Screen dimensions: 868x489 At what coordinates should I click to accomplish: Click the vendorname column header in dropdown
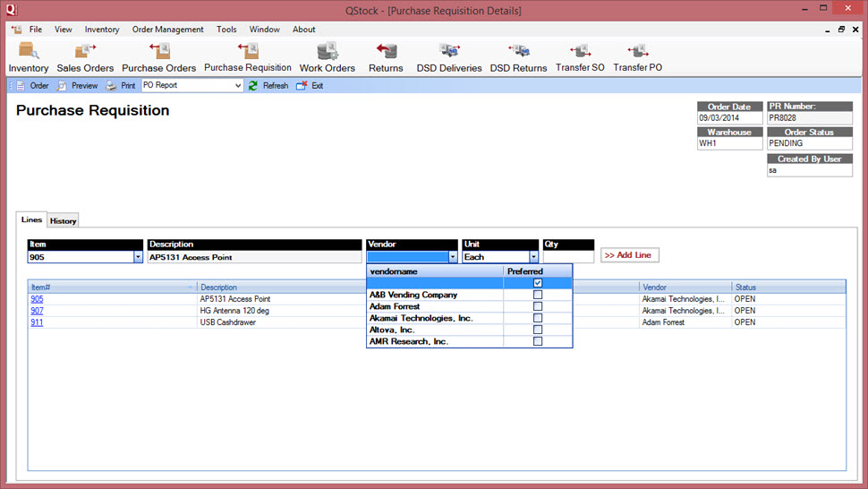pyautogui.click(x=435, y=271)
